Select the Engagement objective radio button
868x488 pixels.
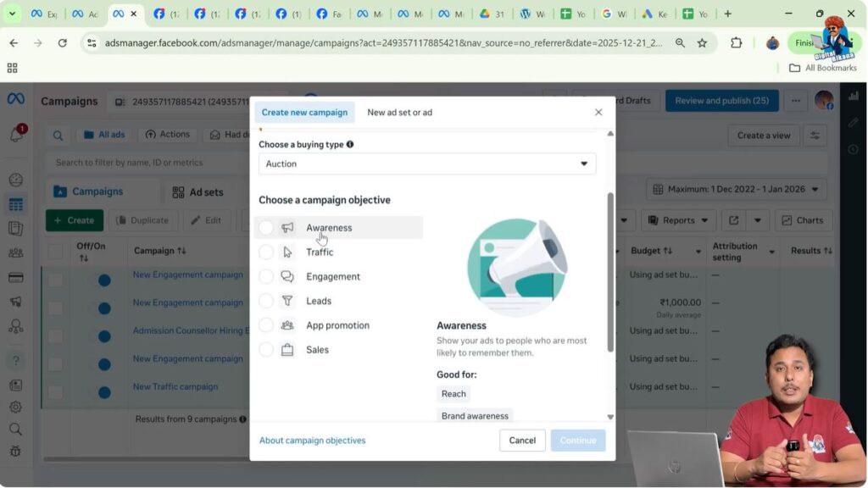tap(266, 276)
